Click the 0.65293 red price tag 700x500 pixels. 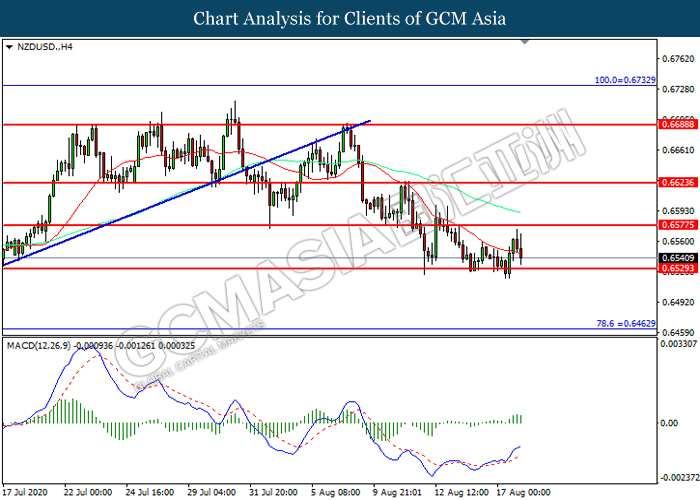tap(673, 269)
